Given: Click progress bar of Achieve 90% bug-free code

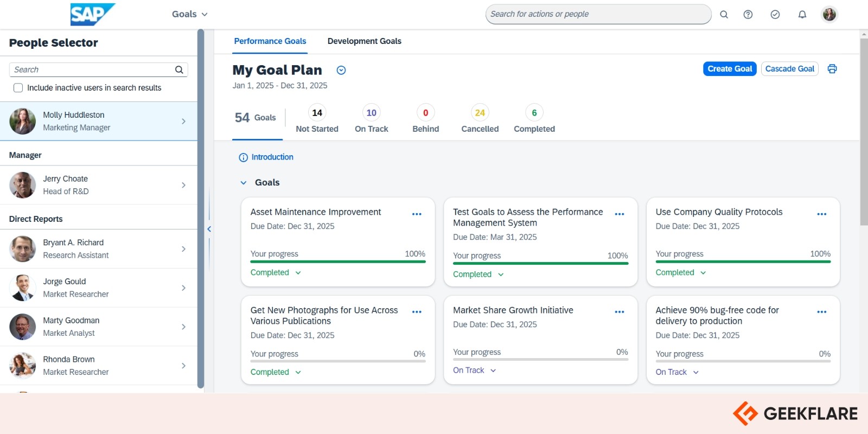Looking at the screenshot, I should tap(743, 361).
